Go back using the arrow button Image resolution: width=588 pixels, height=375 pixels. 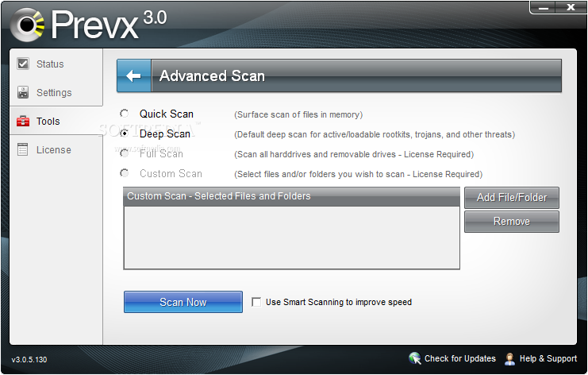(134, 75)
